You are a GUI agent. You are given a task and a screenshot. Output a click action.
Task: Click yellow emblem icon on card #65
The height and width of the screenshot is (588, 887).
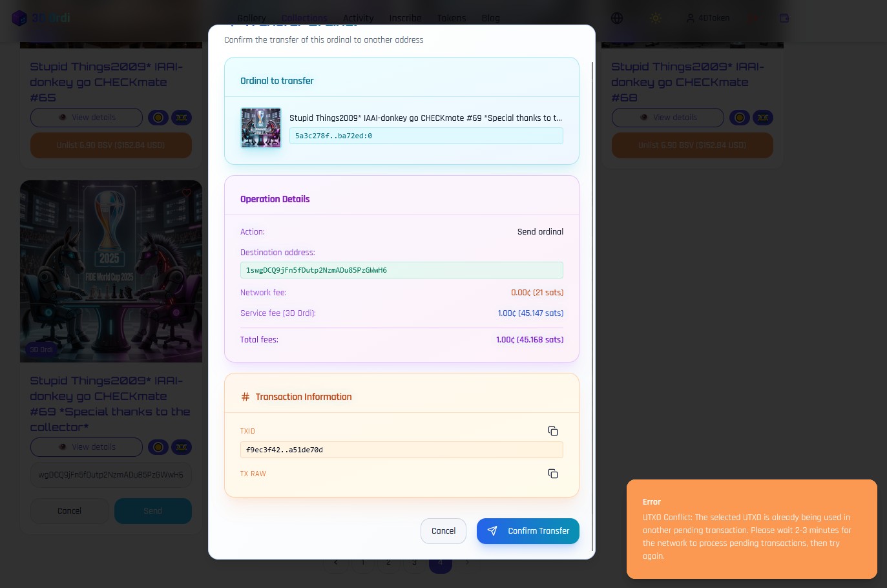[x=182, y=118]
